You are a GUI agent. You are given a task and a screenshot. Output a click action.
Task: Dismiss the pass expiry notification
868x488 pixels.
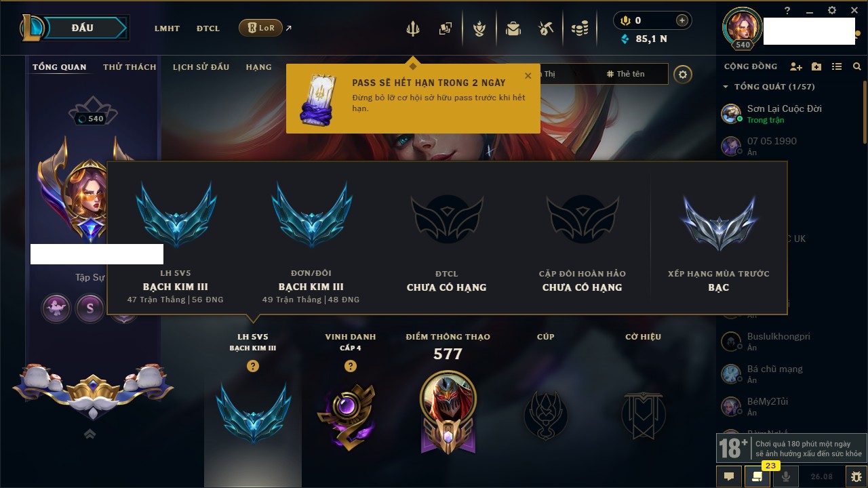click(x=528, y=76)
